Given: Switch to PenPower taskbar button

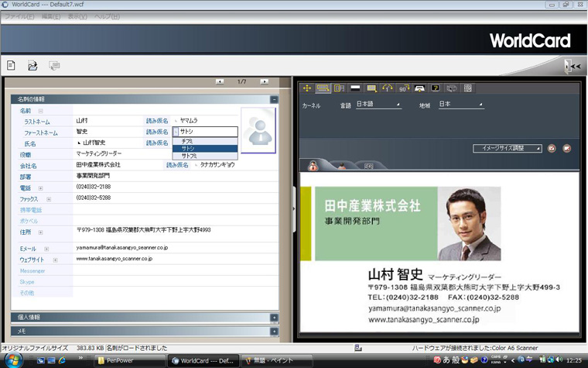Looking at the screenshot, I should tap(129, 360).
